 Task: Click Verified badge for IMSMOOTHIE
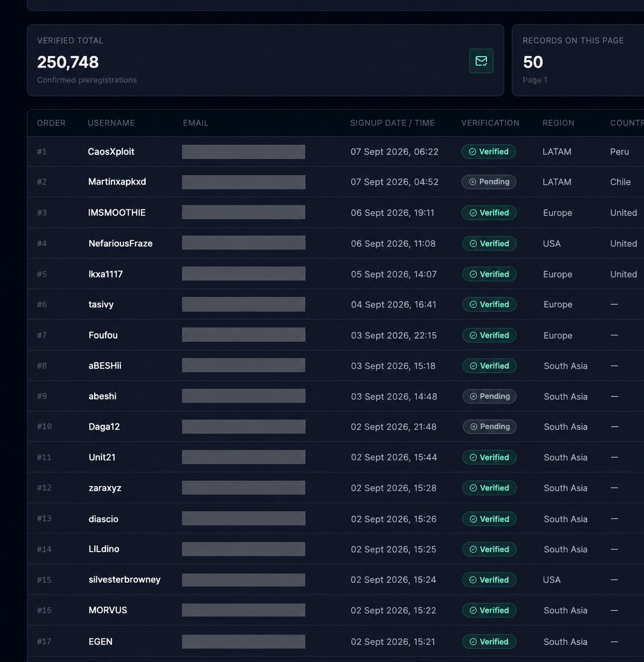coord(489,213)
